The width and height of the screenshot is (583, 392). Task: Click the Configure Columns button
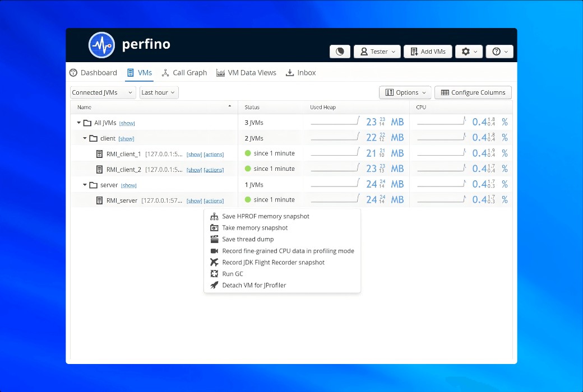473,92
